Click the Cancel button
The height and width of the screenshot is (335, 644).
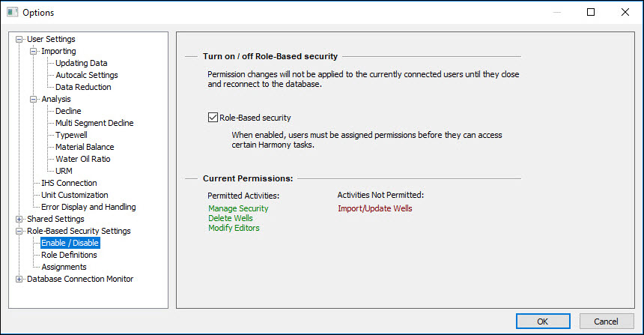click(x=605, y=321)
